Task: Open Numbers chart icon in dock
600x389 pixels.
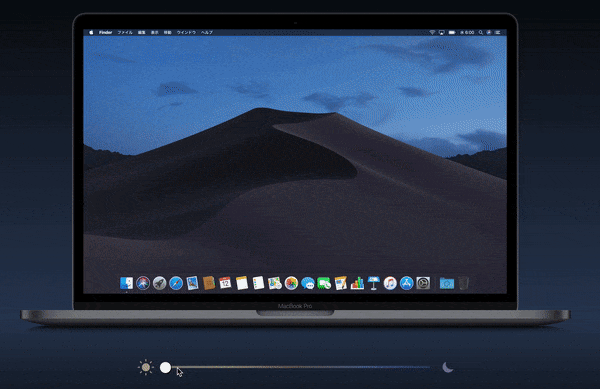Action: pos(357,283)
